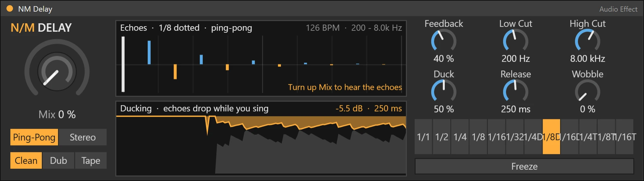This screenshot has height=181, width=644.
Task: Select Ping-Pong mode
Action: coord(34,137)
